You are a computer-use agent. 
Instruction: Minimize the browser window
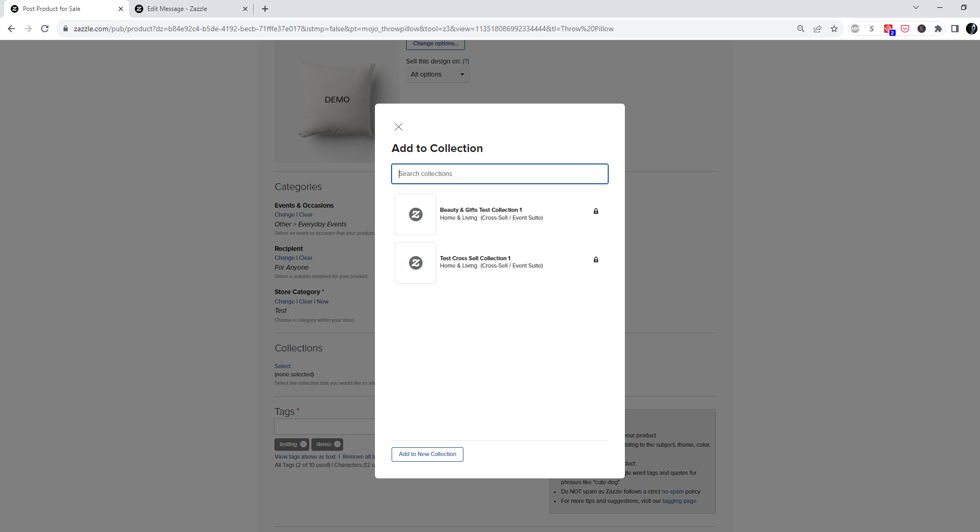[x=940, y=7]
